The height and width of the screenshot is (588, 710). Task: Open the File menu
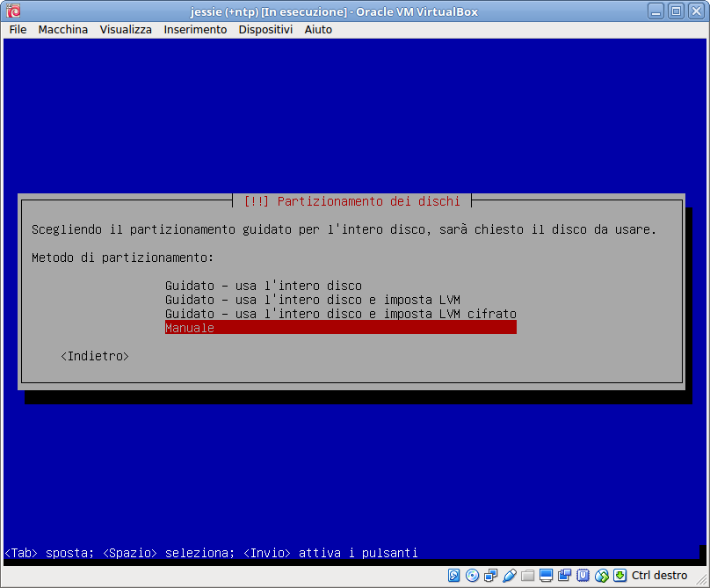click(18, 30)
